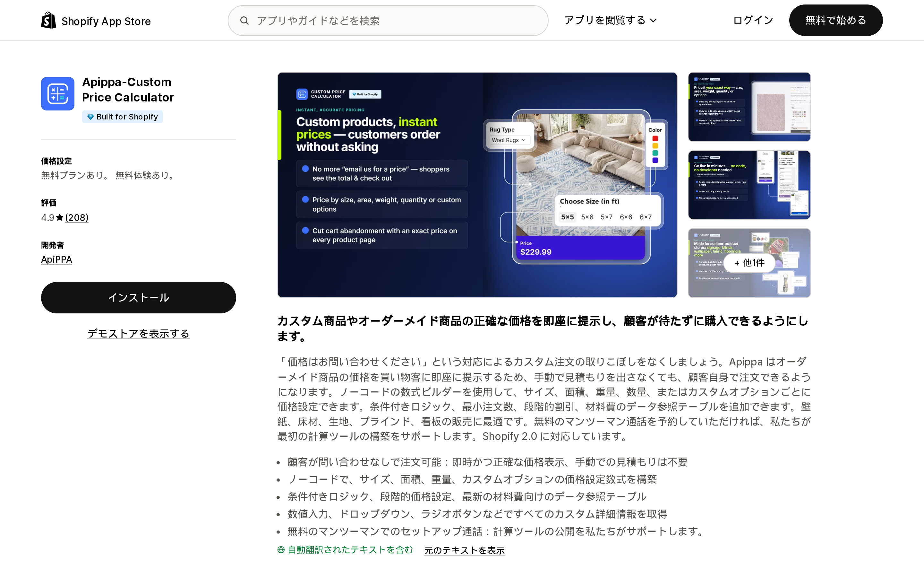Click the Shopify App Store title
The height and width of the screenshot is (578, 924).
[x=106, y=21]
